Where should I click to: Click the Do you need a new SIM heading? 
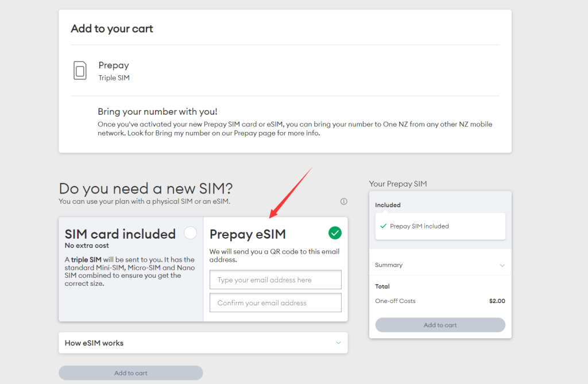pos(146,188)
